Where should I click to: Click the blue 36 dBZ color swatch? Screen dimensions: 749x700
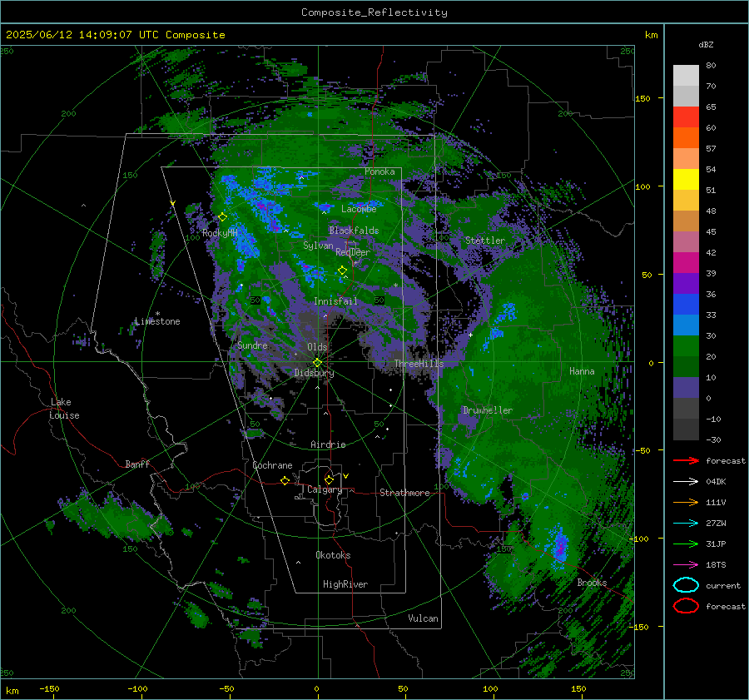[686, 305]
